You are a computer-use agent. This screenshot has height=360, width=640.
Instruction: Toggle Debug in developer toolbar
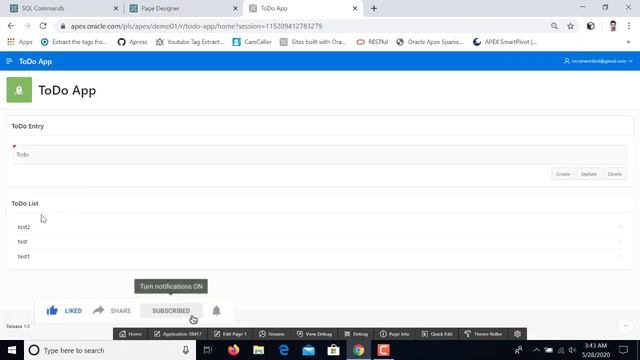(356, 334)
